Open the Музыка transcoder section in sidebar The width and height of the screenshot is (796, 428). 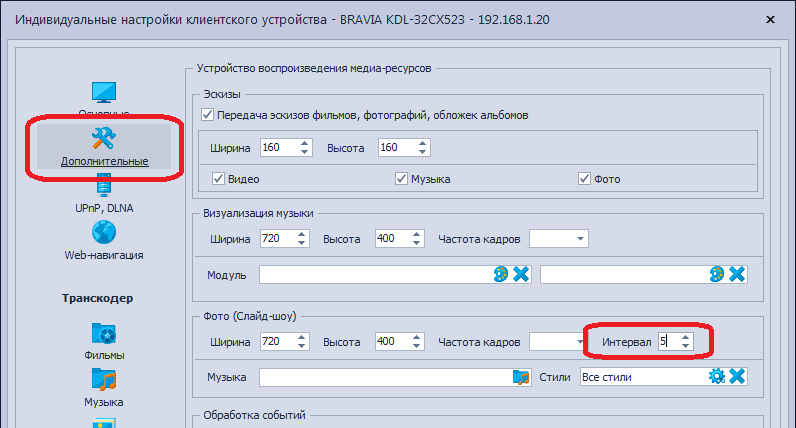[x=104, y=388]
